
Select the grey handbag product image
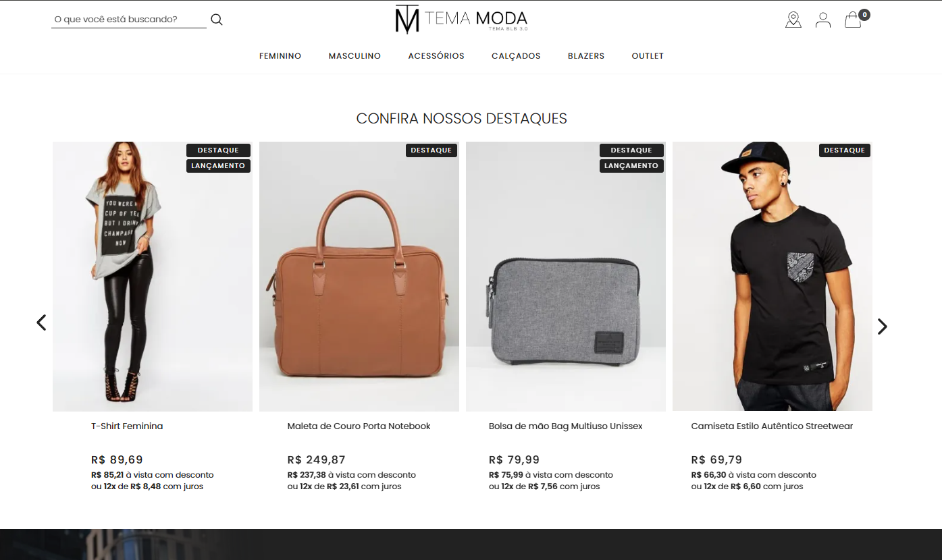coord(566,277)
